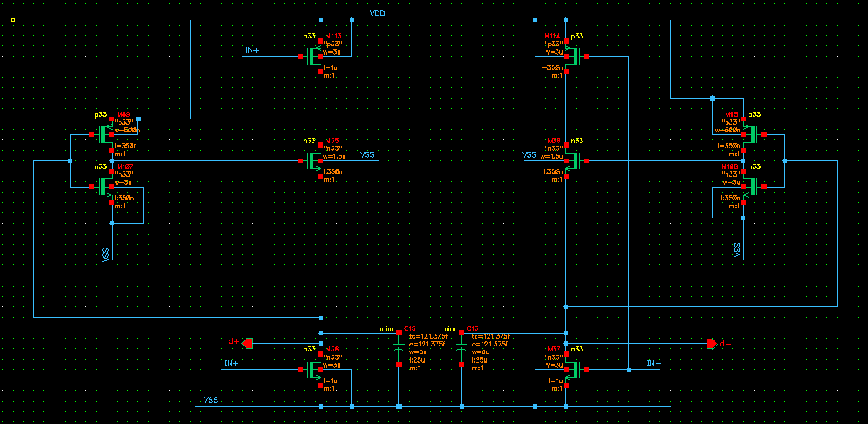
Task: Click the vertical VSS label below M108
Action: (738, 250)
